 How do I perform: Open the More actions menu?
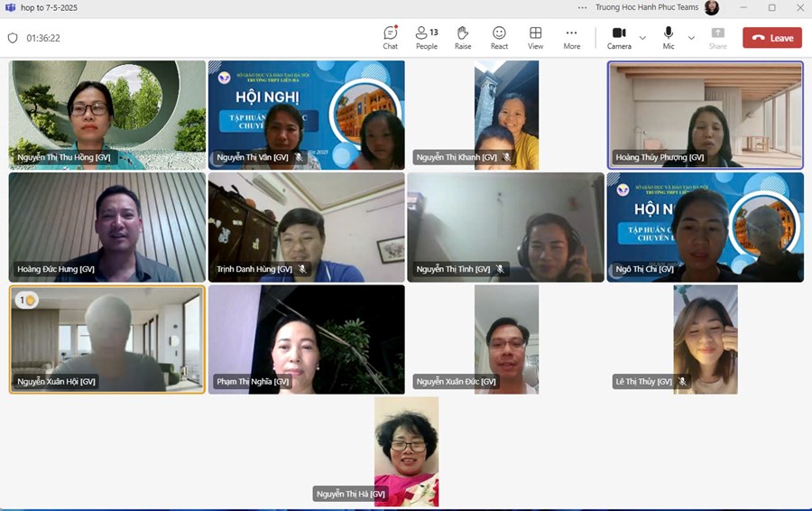point(571,37)
